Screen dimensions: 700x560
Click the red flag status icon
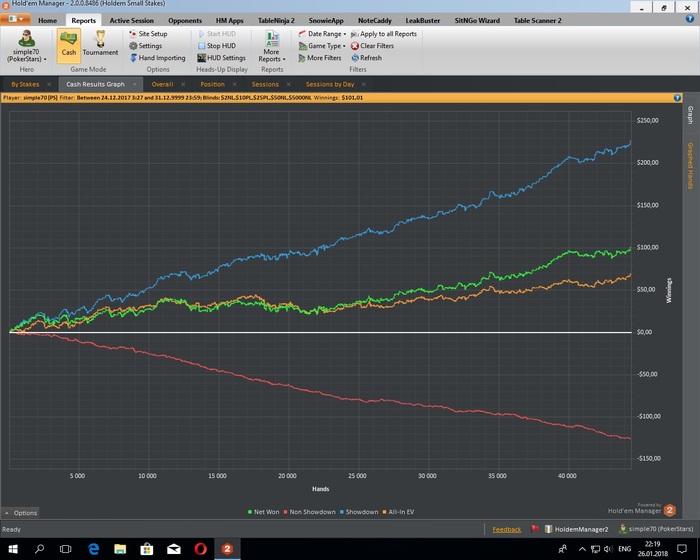click(x=535, y=529)
